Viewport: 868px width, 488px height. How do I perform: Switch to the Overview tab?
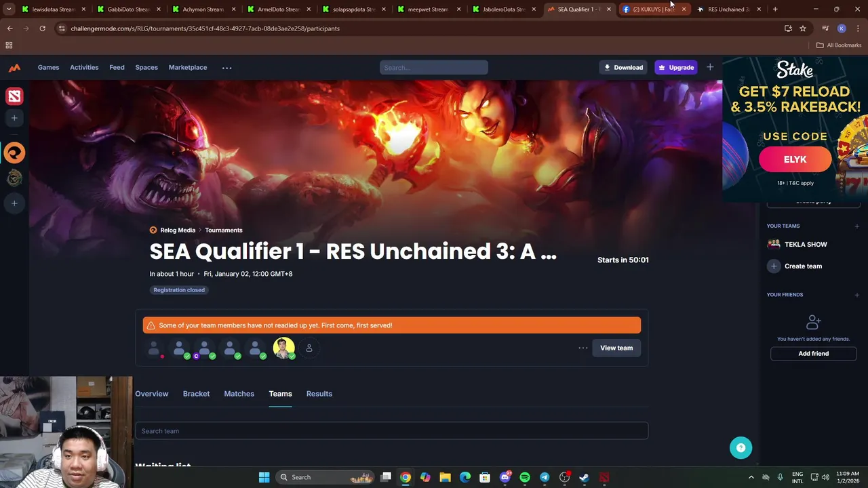(x=151, y=394)
